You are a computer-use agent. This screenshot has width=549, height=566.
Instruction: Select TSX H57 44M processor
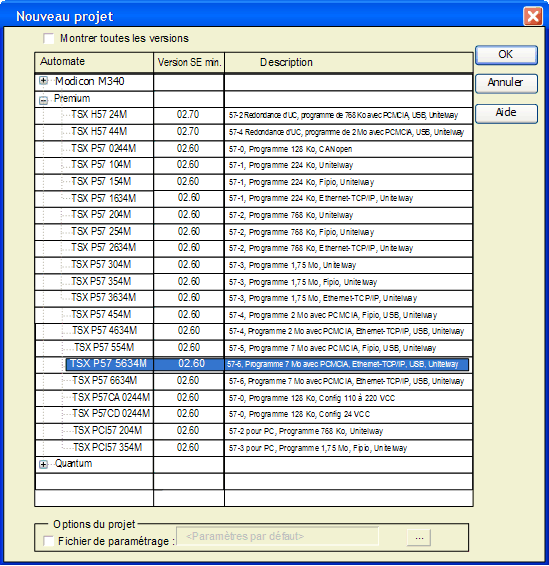pyautogui.click(x=99, y=131)
